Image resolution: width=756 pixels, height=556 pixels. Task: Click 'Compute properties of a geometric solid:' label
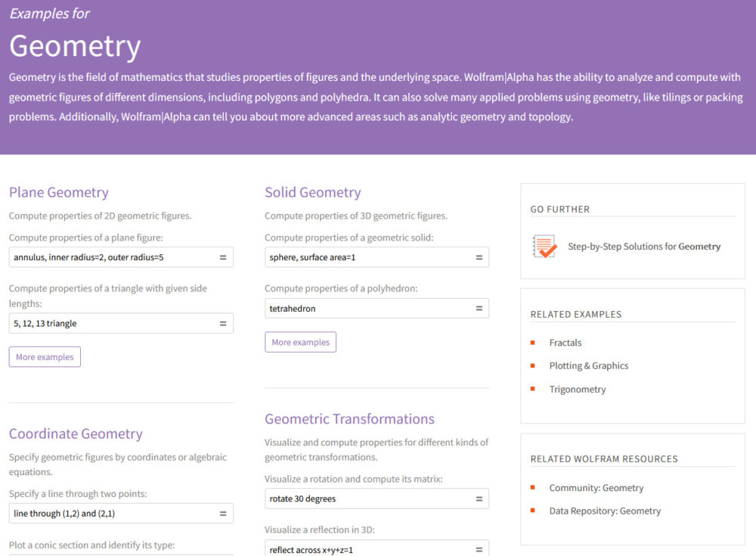[349, 238]
